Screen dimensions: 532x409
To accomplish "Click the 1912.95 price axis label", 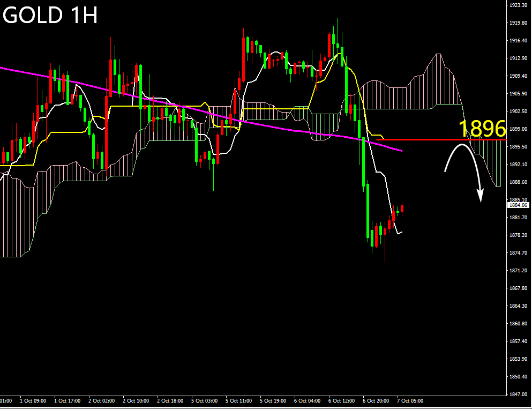I will [x=519, y=58].
